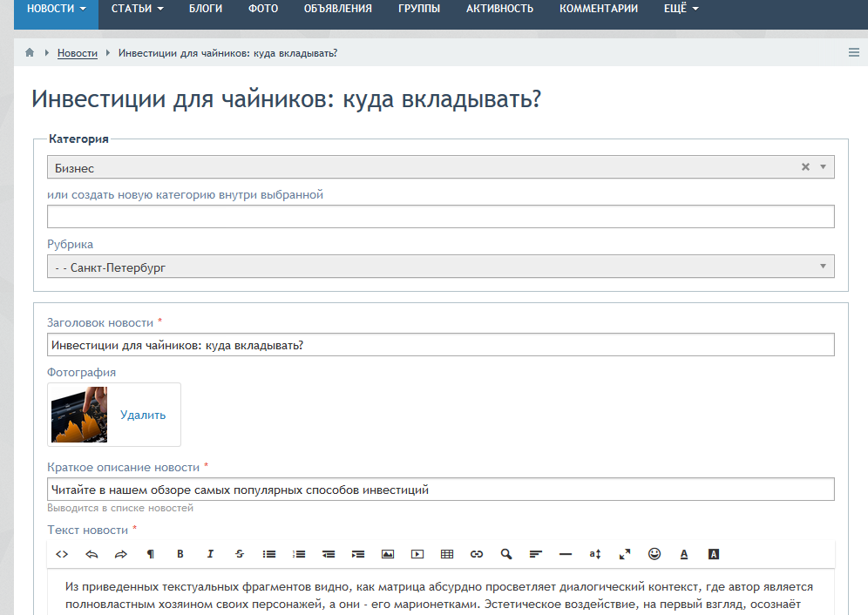The image size is (868, 615).
Task: Insert a video via editor toolbar
Action: (417, 554)
